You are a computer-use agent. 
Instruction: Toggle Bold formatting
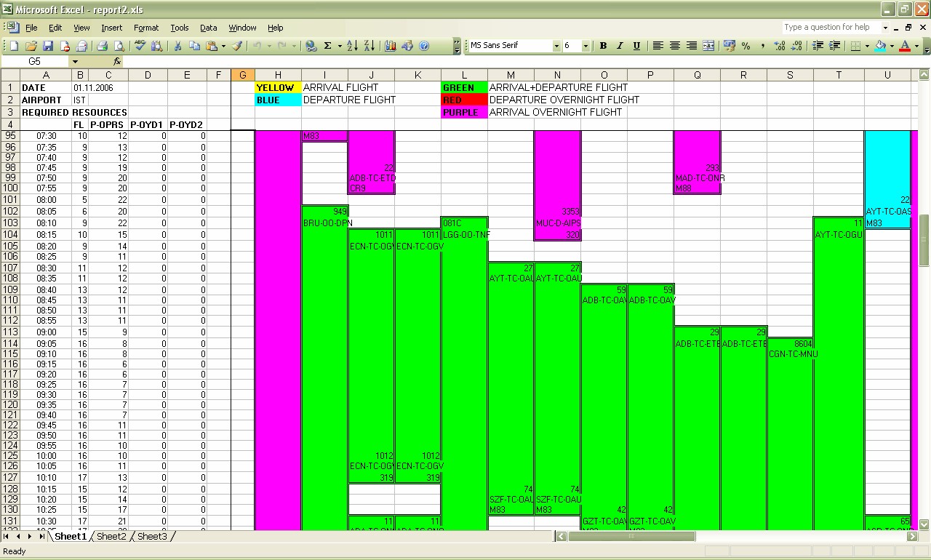pos(603,46)
